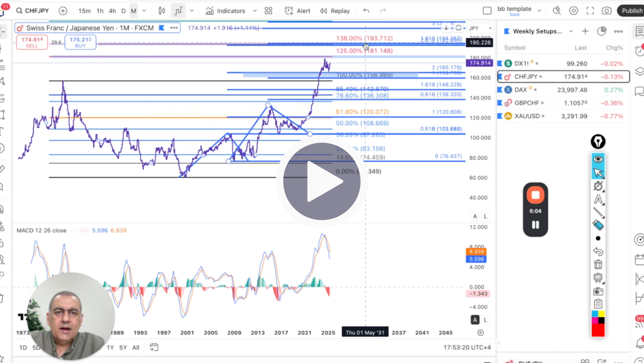Select DX1! in the watchlist
Viewport: 644px width, 363px height.
(563, 64)
